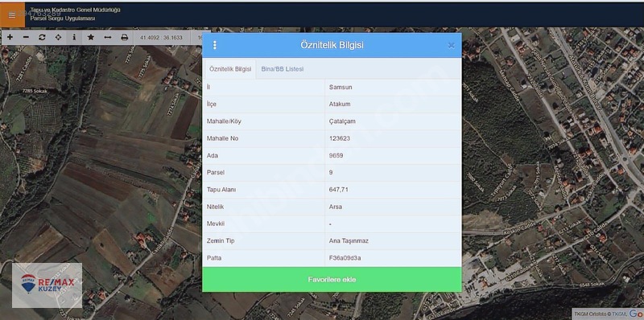Close the Öznitelik Bilgisi dialog
Image resolution: width=644 pixels, height=320 pixels.
tap(451, 45)
